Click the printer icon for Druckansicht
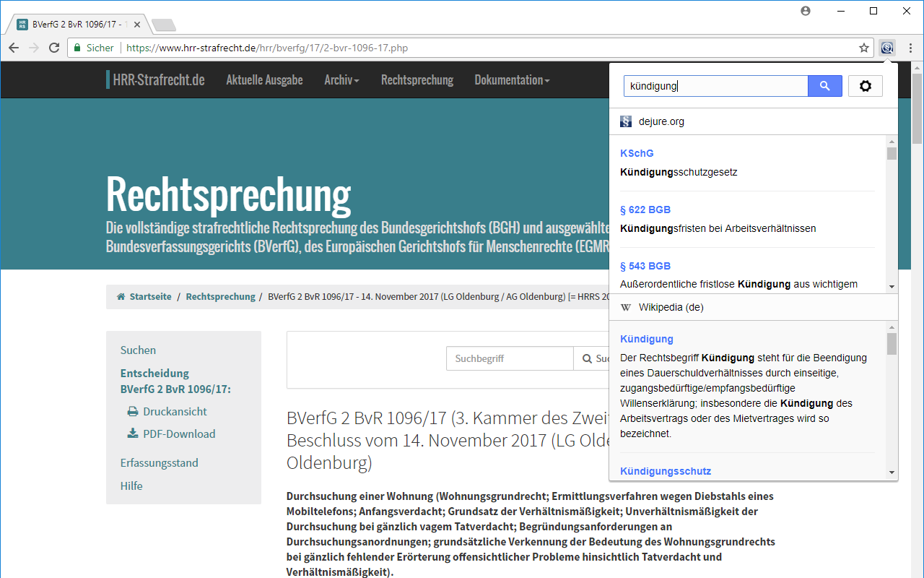Viewport: 924px width, 578px height. (133, 412)
